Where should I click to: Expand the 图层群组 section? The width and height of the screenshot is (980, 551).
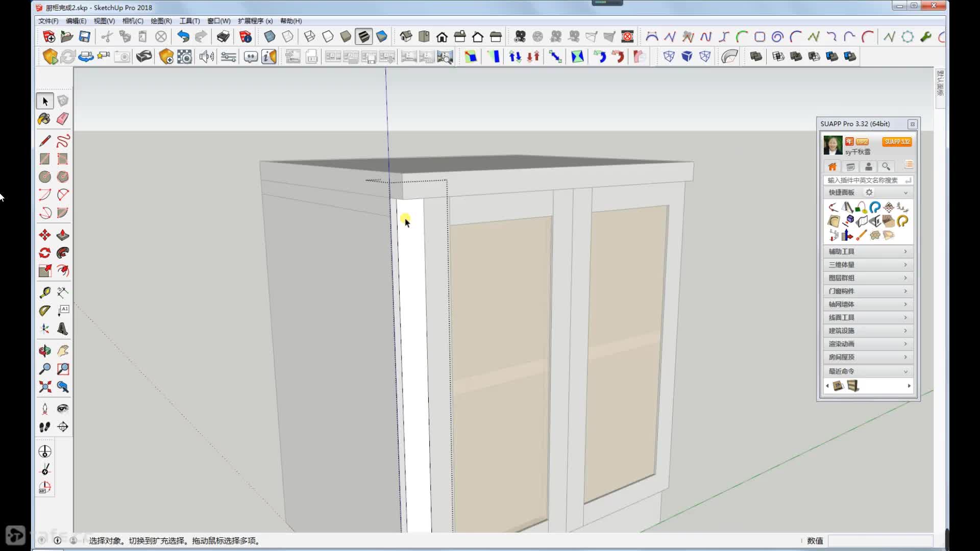coord(868,278)
